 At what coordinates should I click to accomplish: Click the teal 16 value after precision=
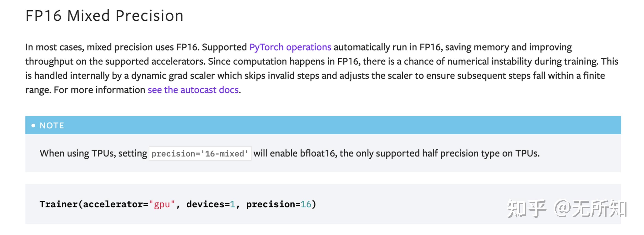click(x=306, y=204)
